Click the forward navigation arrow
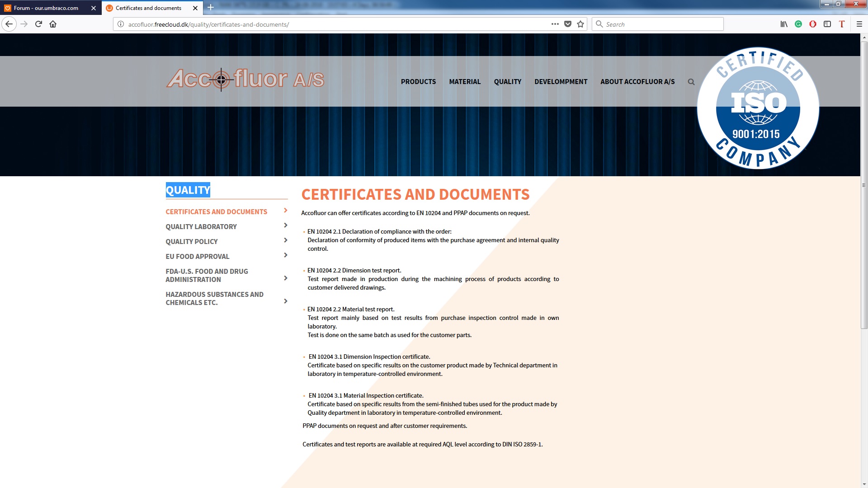This screenshot has width=868, height=488. click(x=24, y=24)
